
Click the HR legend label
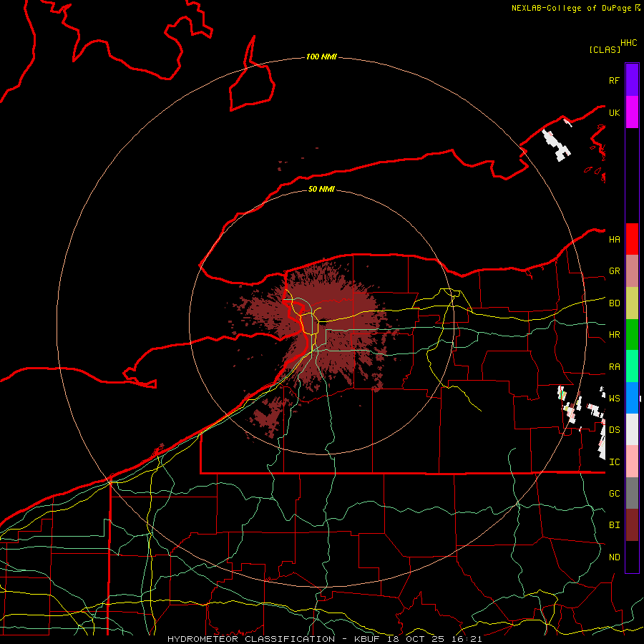coord(614,335)
